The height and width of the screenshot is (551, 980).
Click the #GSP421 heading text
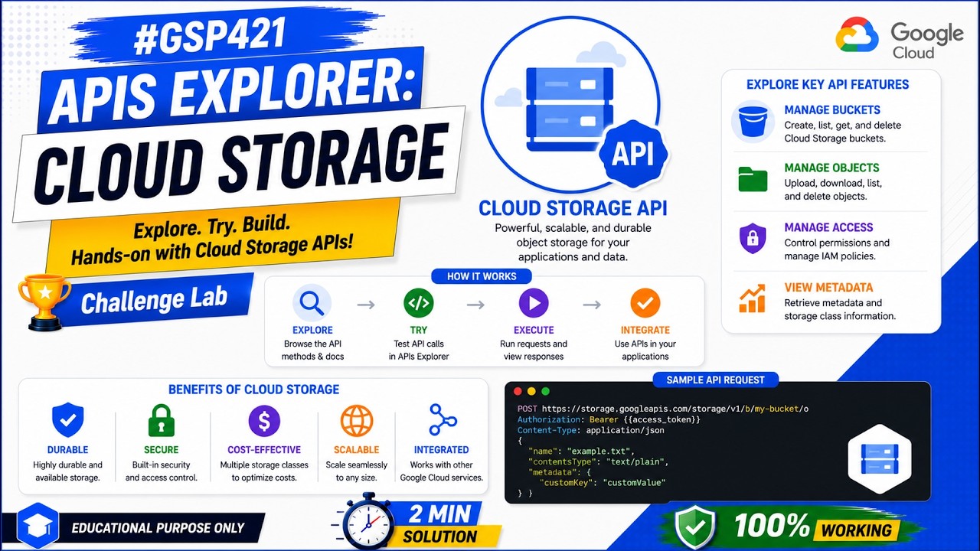tap(209, 38)
